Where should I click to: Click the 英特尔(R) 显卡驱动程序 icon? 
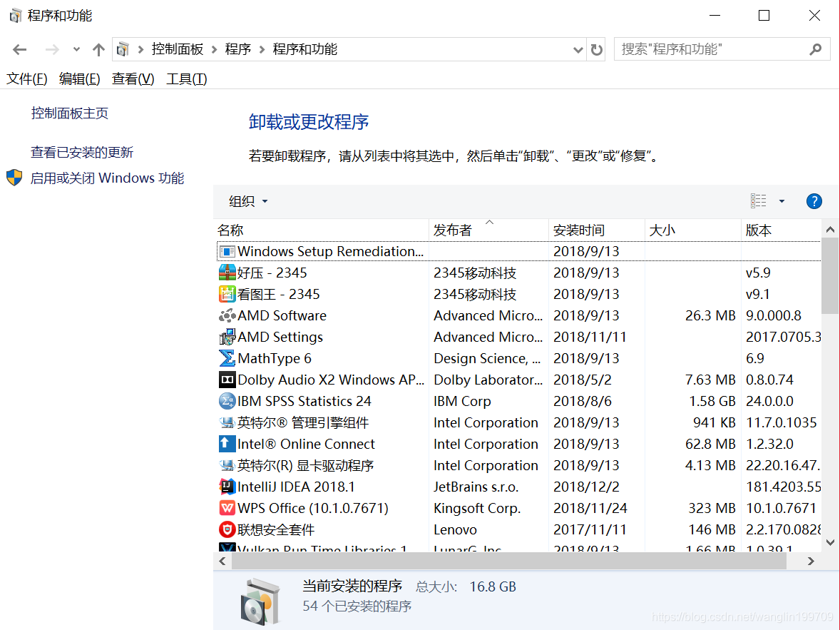pyautogui.click(x=227, y=465)
